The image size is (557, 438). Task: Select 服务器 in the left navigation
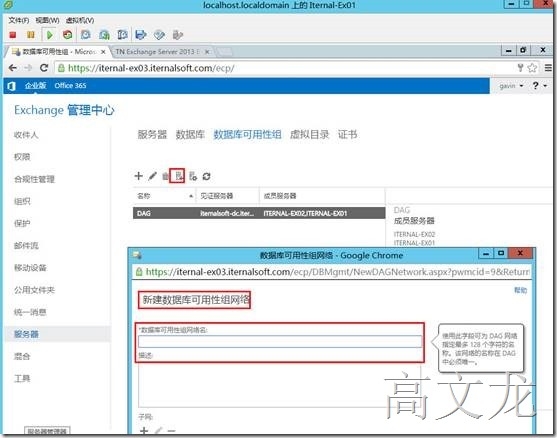(x=26, y=334)
